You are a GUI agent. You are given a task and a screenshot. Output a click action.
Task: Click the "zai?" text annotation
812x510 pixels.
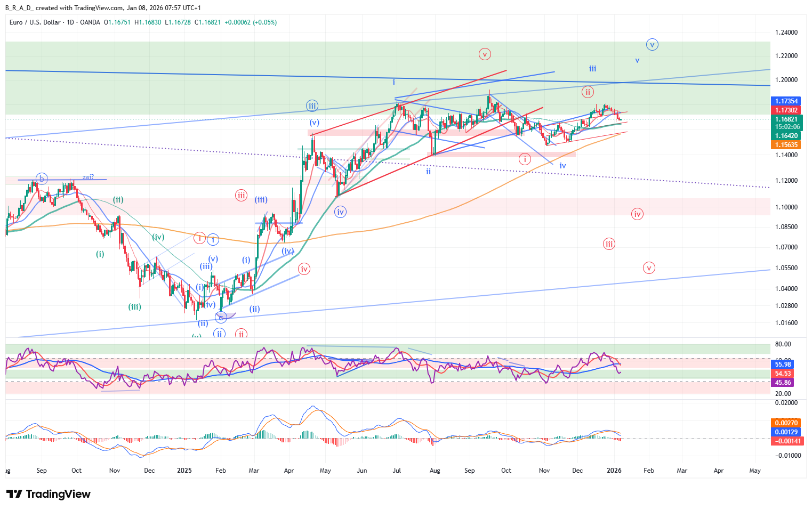point(88,177)
